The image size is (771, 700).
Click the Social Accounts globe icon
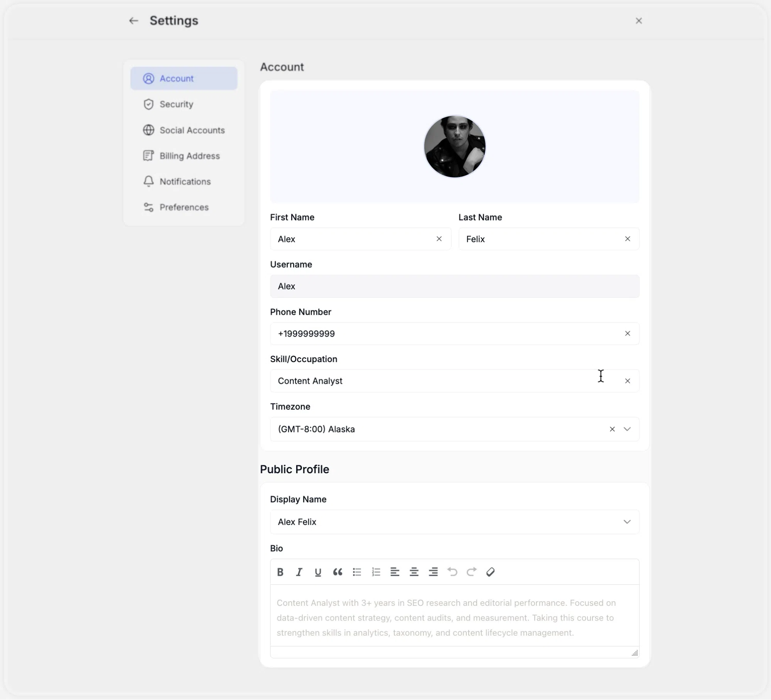[x=148, y=130]
